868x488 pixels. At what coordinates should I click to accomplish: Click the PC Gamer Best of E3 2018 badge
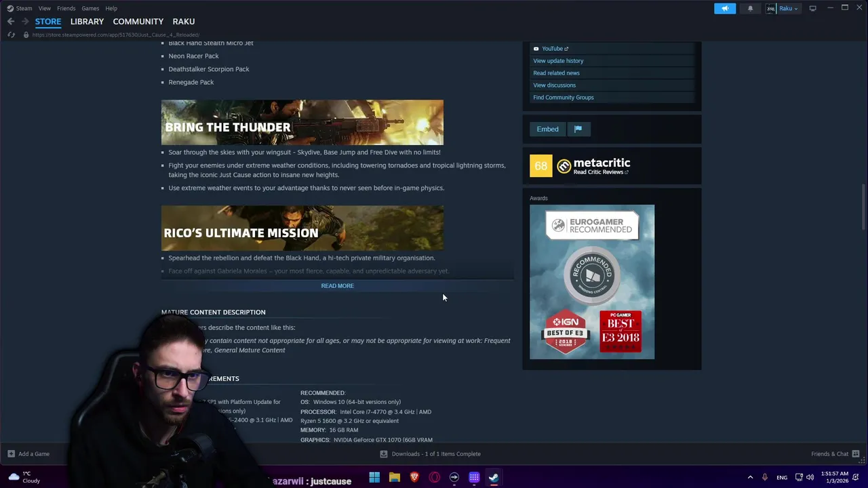click(x=620, y=331)
